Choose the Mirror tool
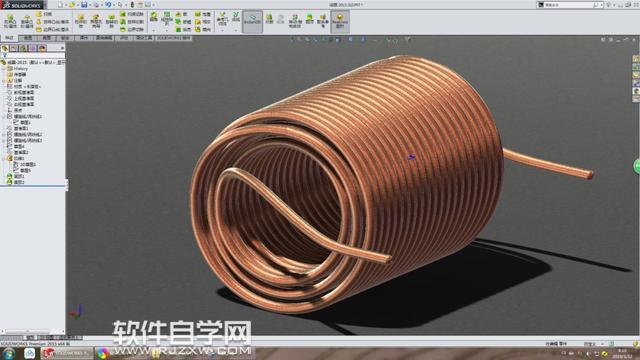Image resolution: width=640 pixels, height=360 pixels. pyautogui.click(x=203, y=29)
